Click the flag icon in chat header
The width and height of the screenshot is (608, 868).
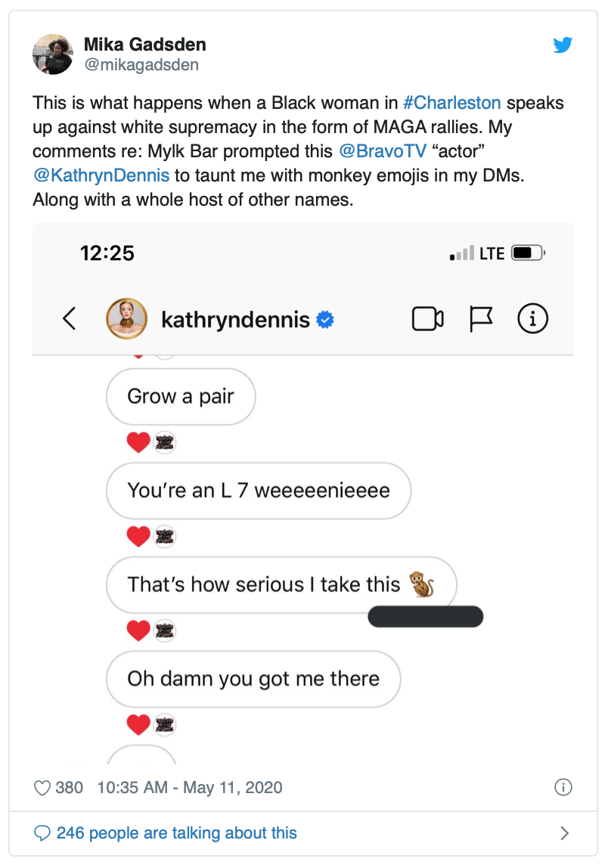pyautogui.click(x=481, y=319)
